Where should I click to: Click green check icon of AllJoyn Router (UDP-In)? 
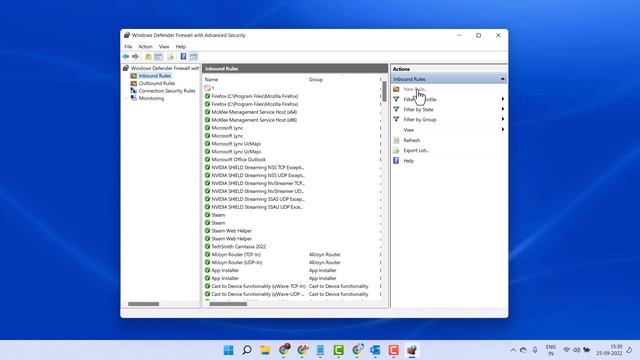coord(207,262)
